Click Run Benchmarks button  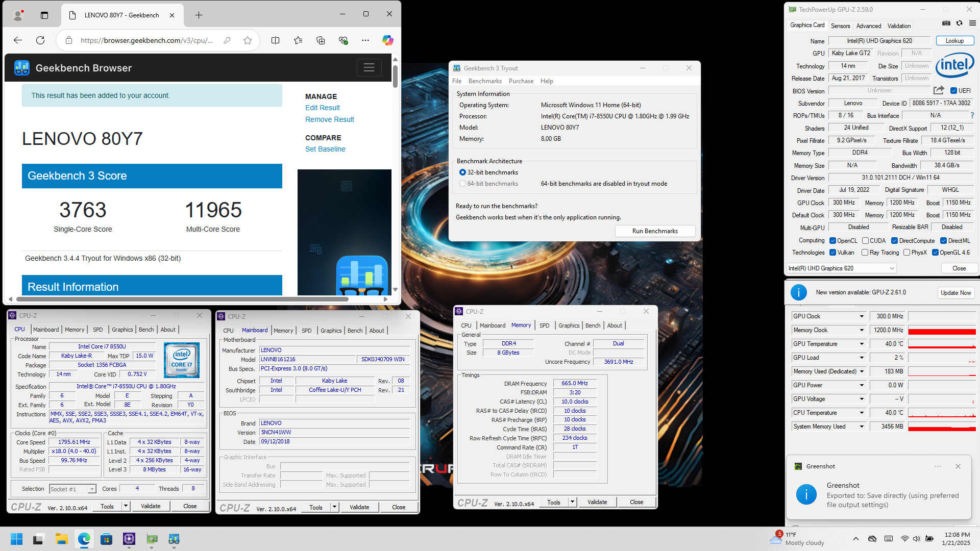pyautogui.click(x=655, y=231)
